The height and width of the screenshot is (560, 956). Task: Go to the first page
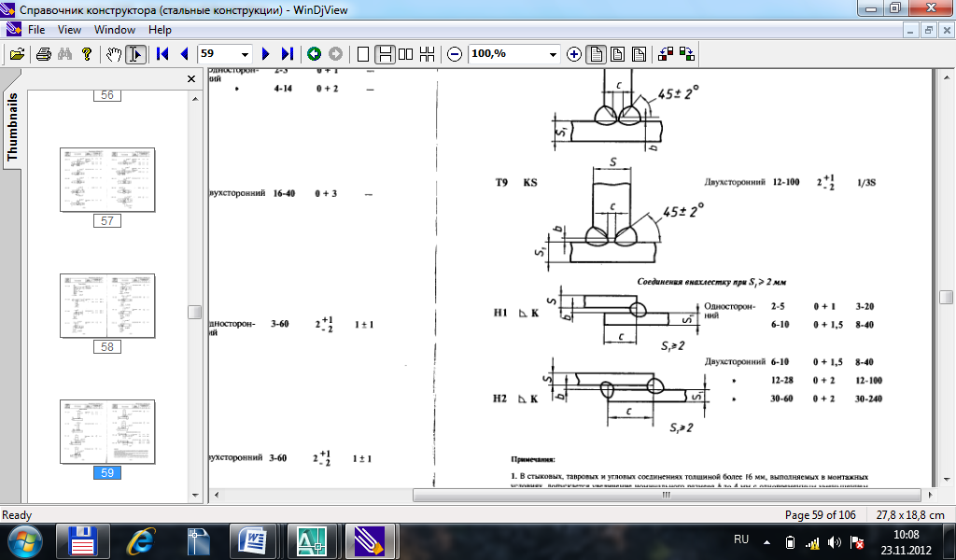coord(162,54)
